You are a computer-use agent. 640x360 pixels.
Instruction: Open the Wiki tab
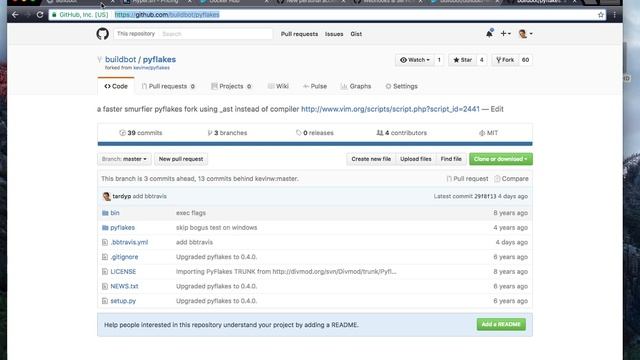pos(278,87)
